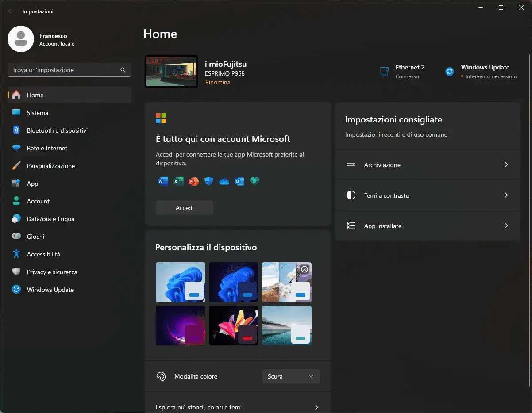
Task: Select the PowerPoint icon
Action: (193, 181)
